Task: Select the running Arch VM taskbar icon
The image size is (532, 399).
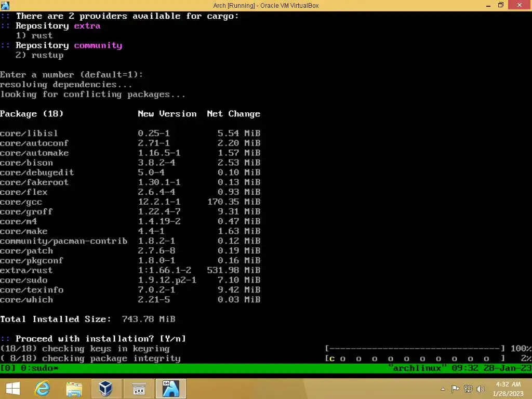Action: click(170, 389)
